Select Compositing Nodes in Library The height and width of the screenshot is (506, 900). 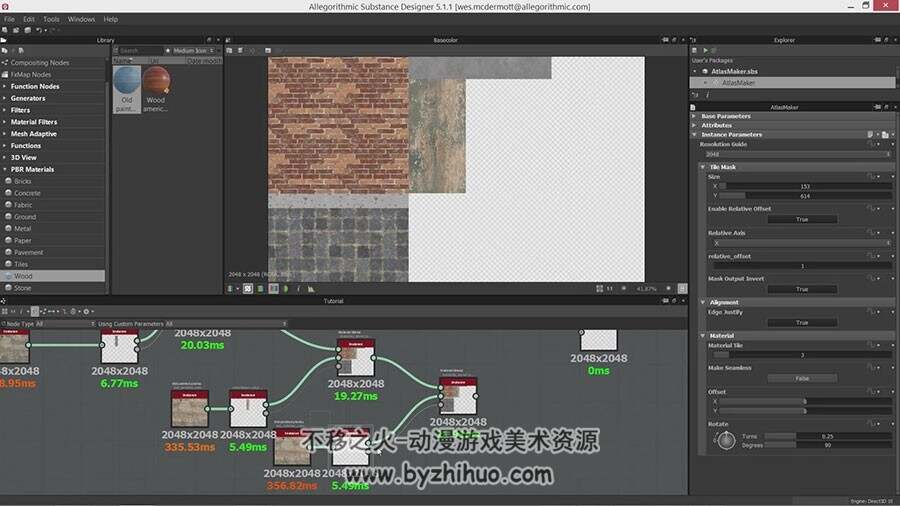coord(40,63)
